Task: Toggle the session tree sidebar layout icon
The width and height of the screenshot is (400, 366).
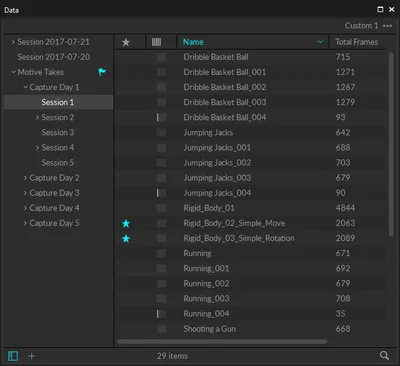Action: pyautogui.click(x=13, y=356)
